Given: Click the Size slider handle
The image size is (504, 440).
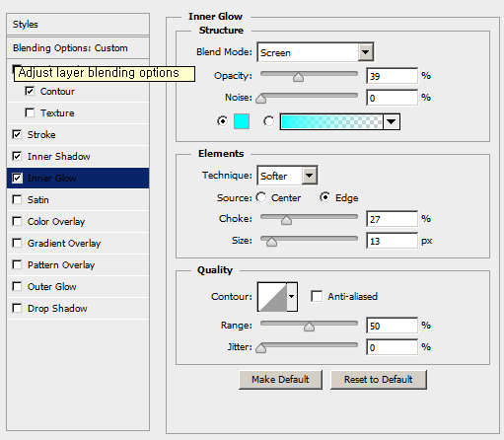Looking at the screenshot, I should (x=271, y=242).
